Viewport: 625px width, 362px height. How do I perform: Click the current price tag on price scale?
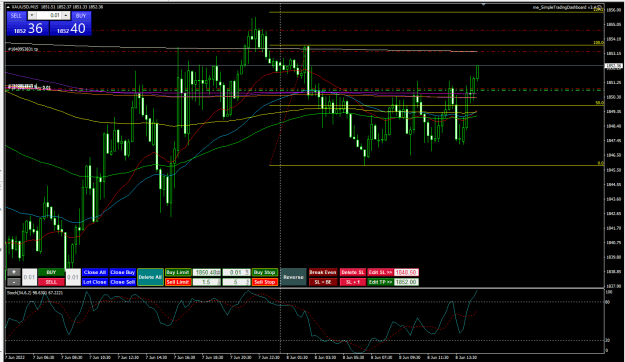614,66
